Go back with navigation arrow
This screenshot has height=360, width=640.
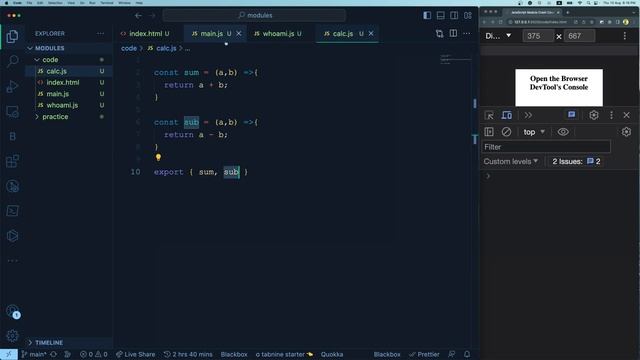(138, 16)
